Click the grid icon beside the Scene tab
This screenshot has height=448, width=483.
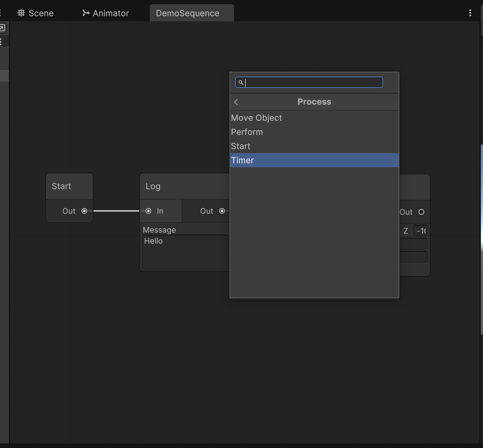tap(21, 13)
